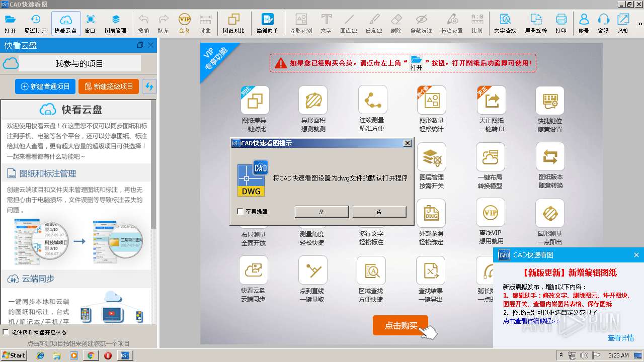The image size is (644, 362).
Task: Open Chrome from the taskbar
Action: pyautogui.click(x=91, y=355)
